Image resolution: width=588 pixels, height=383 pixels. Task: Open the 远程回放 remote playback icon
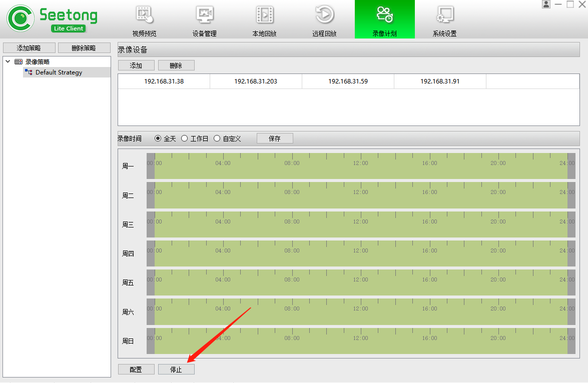coord(324,15)
